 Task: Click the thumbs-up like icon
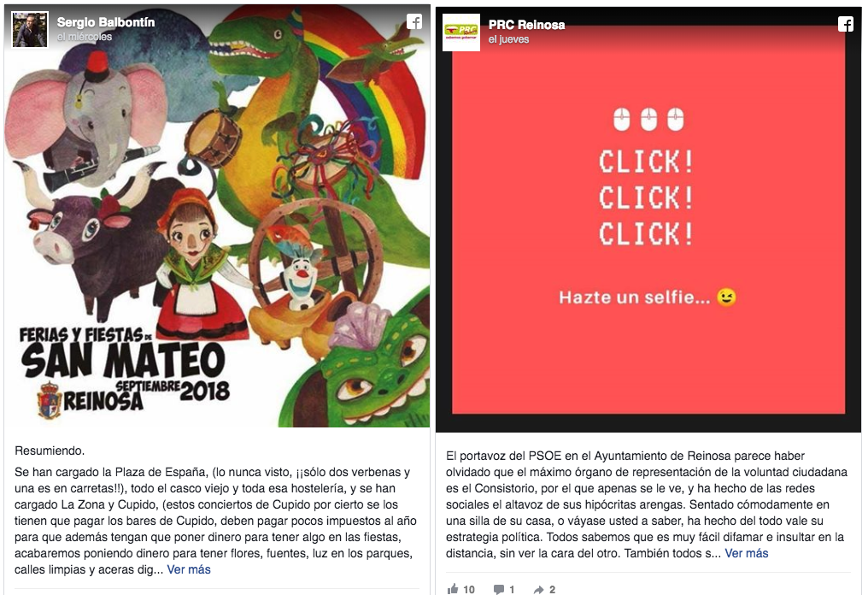click(453, 589)
